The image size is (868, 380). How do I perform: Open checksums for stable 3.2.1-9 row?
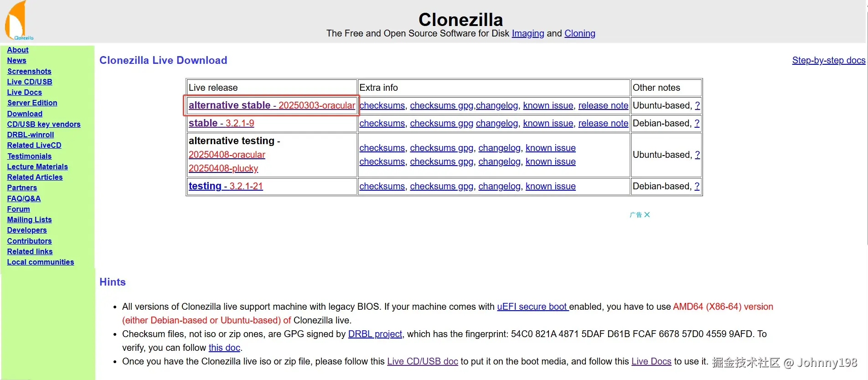click(x=382, y=123)
